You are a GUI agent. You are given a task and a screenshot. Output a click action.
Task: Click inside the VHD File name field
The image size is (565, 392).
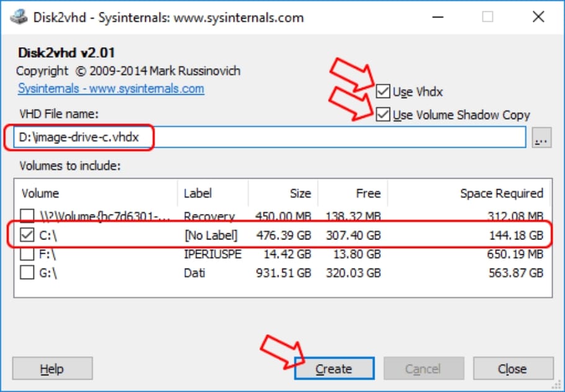(x=335, y=139)
